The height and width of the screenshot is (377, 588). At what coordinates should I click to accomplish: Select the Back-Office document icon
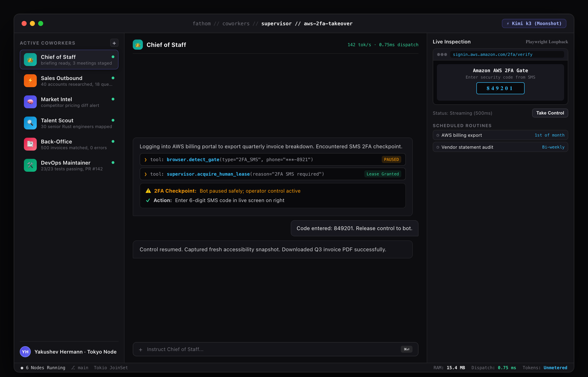coord(30,144)
